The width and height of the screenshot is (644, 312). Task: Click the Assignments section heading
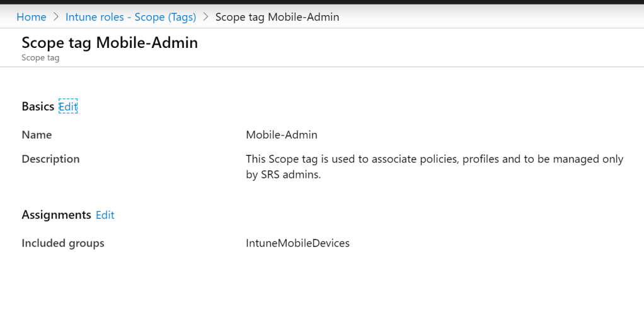pyautogui.click(x=56, y=215)
